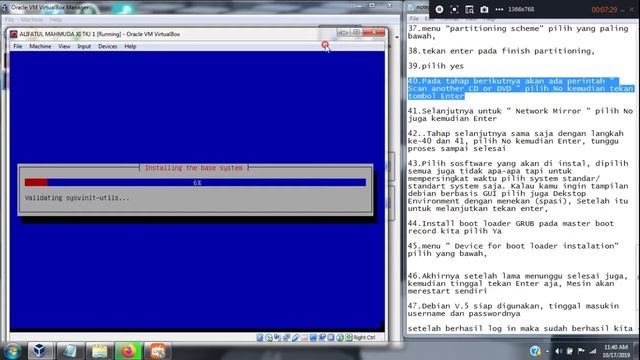Image resolution: width=640 pixels, height=360 pixels.
Task: Click step 41 'Network Mirror' line in Notepad
Action: click(520, 115)
